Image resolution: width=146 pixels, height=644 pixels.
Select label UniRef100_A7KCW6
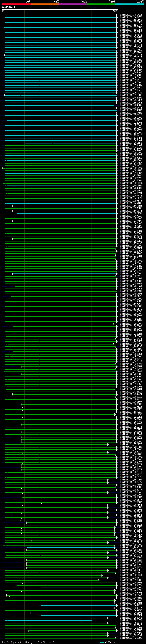tap(131, 301)
